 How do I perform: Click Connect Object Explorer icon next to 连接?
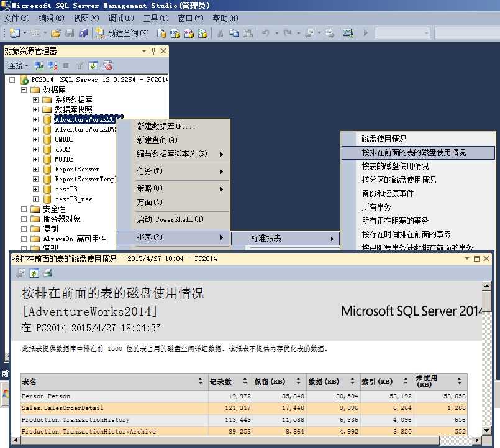point(39,66)
